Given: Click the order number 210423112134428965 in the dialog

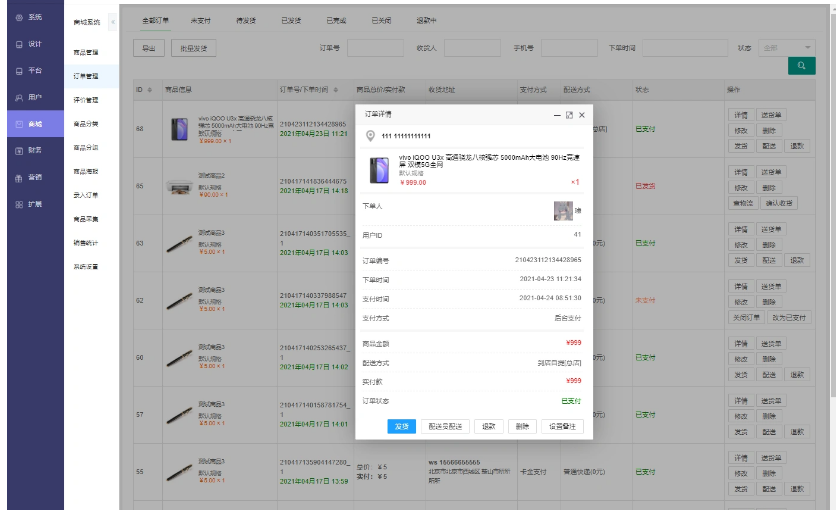Looking at the screenshot, I should [x=548, y=260].
